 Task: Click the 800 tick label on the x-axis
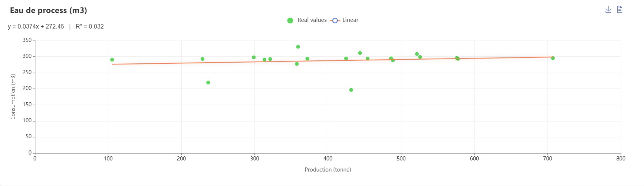pyautogui.click(x=621, y=159)
